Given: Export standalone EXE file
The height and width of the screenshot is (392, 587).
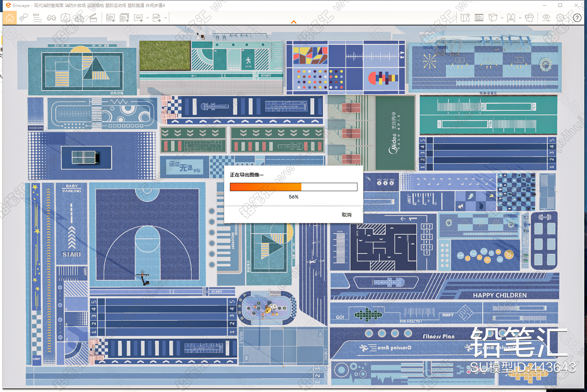Looking at the screenshot, I should tap(157, 18).
